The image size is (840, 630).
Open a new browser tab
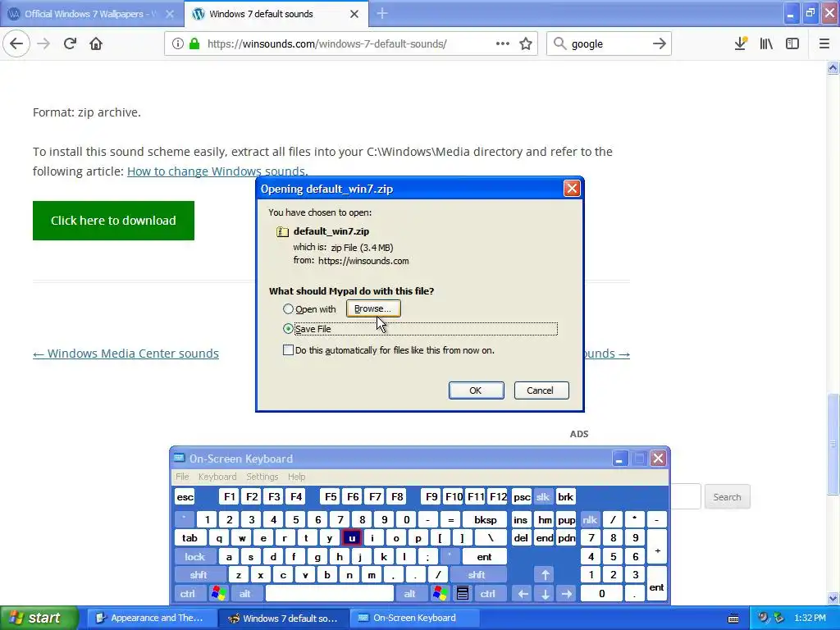(382, 13)
